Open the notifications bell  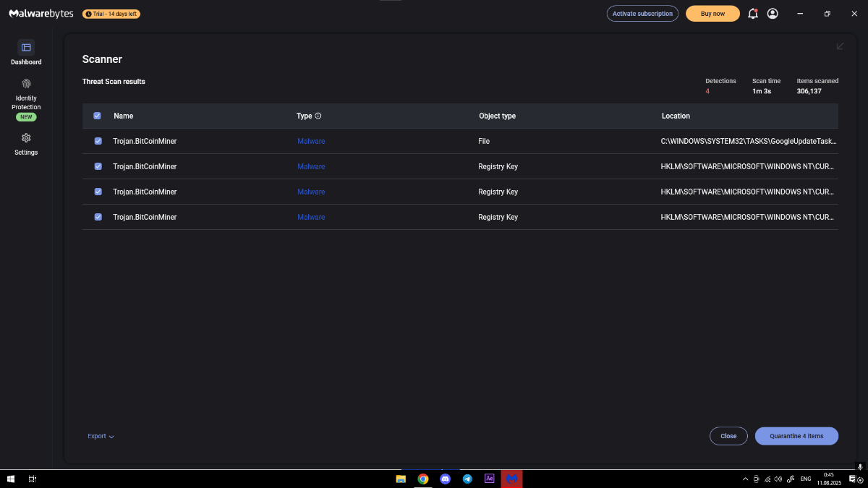[x=753, y=14]
